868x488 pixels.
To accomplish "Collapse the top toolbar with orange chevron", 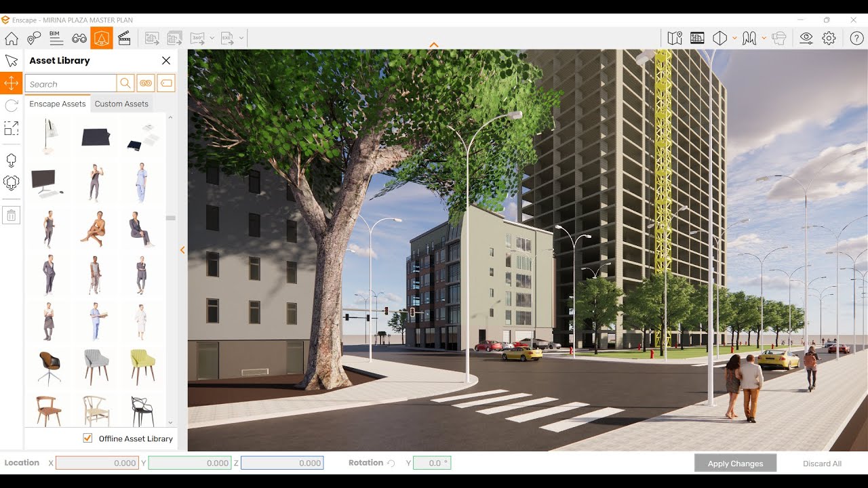I will (434, 45).
